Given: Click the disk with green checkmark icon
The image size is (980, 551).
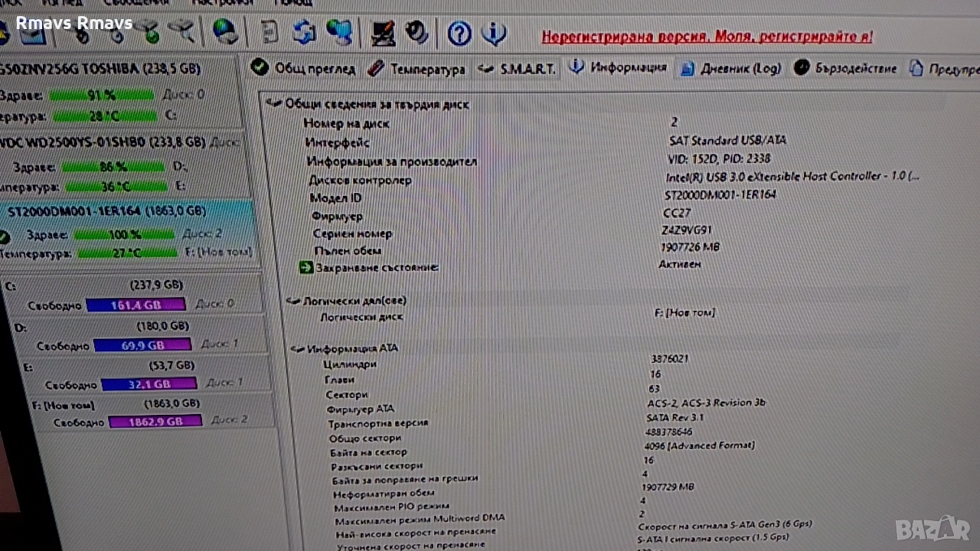Looking at the screenshot, I should coord(148,32).
